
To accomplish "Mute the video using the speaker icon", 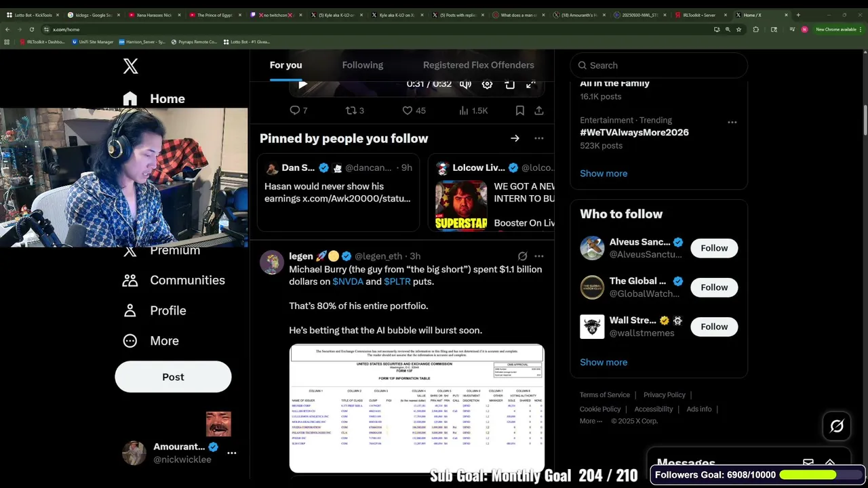I will (x=465, y=84).
